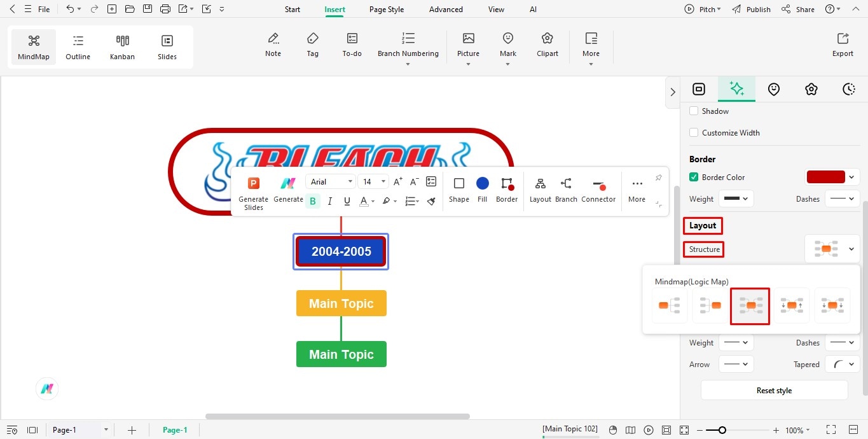
Task: Insert a To-do item
Action: point(352,45)
